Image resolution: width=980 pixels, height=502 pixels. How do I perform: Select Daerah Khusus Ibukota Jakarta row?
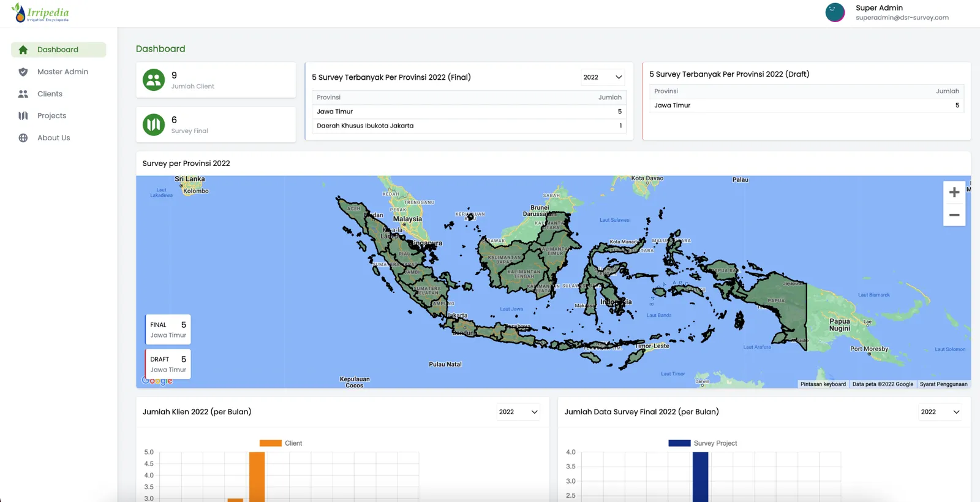click(469, 126)
